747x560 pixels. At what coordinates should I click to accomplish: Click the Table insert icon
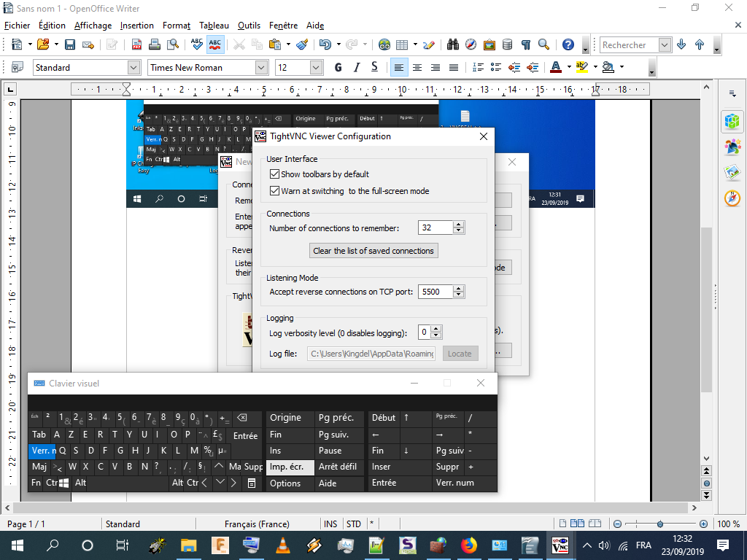point(402,44)
